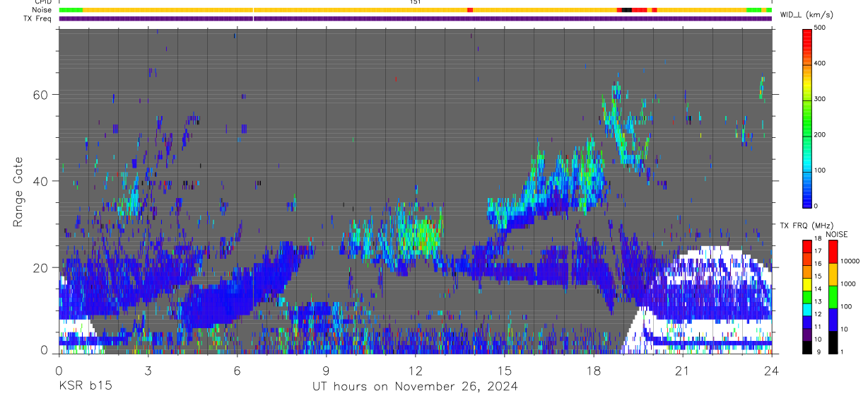The height and width of the screenshot is (401, 868).
Task: Click the "UT hours on November 26, 2024" label
Action: 415,386
